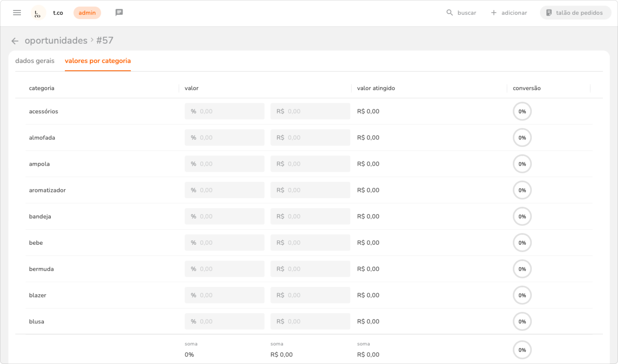Click the oportunidades breadcrumb link
The width and height of the screenshot is (618, 364).
coord(56,40)
